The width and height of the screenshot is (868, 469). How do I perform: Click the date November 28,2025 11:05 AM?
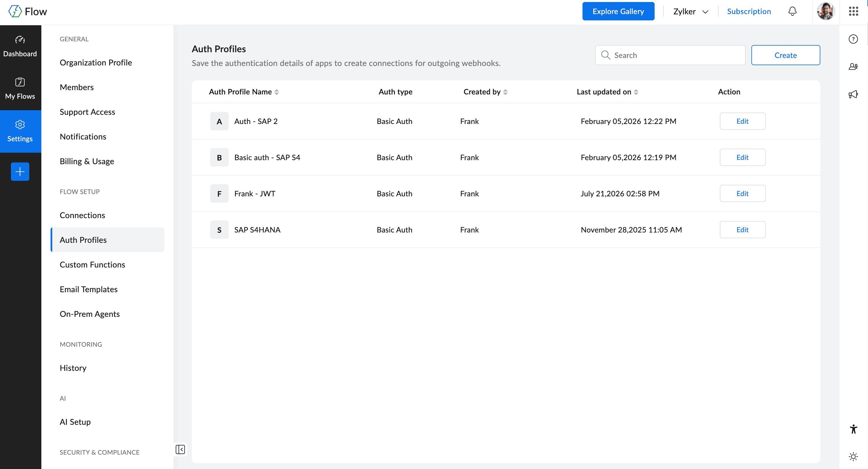tap(631, 230)
